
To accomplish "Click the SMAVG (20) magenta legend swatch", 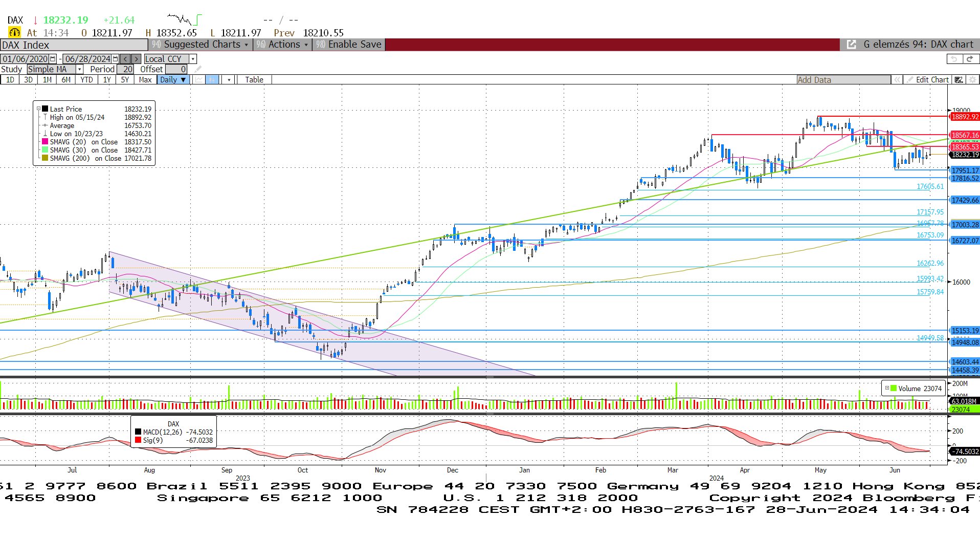I will tap(45, 142).
